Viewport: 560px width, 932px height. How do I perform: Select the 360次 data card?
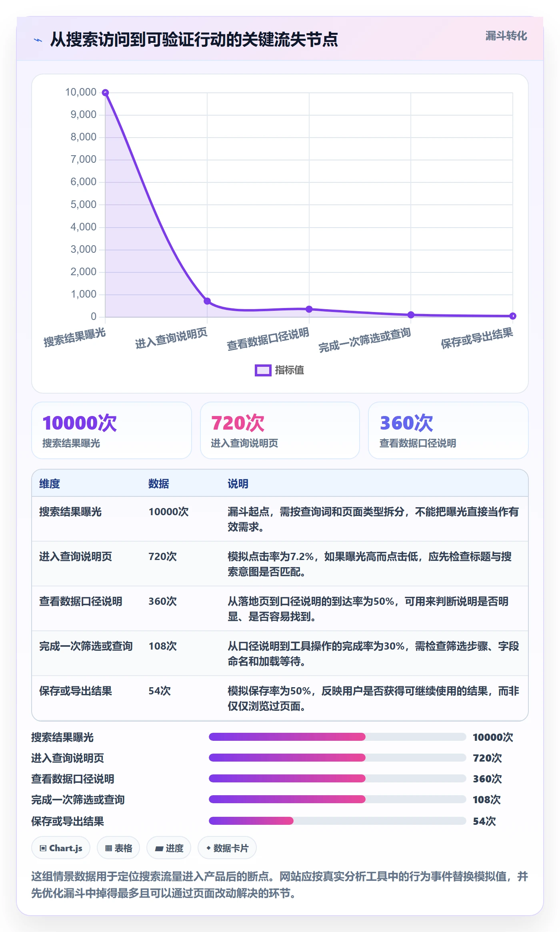coord(448,430)
